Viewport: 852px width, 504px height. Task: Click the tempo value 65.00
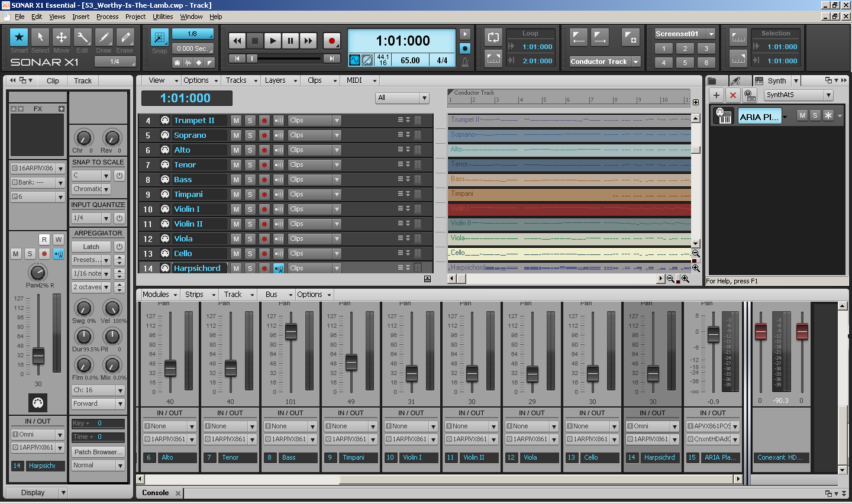pyautogui.click(x=410, y=60)
